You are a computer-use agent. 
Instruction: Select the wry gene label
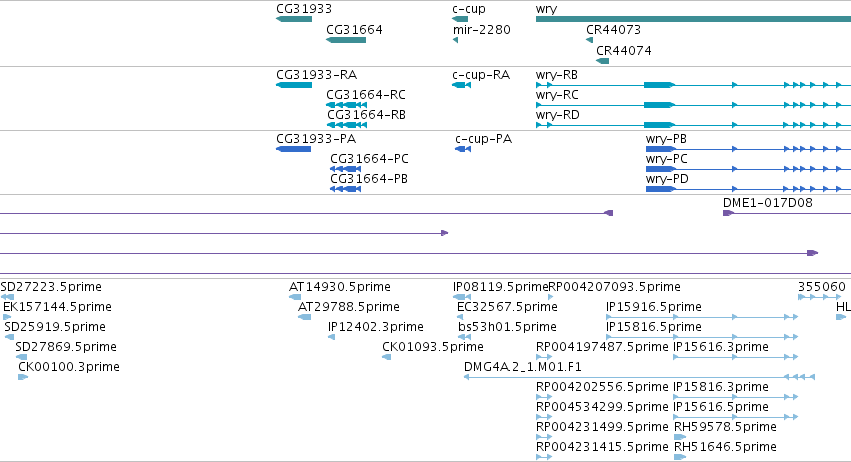click(x=546, y=9)
